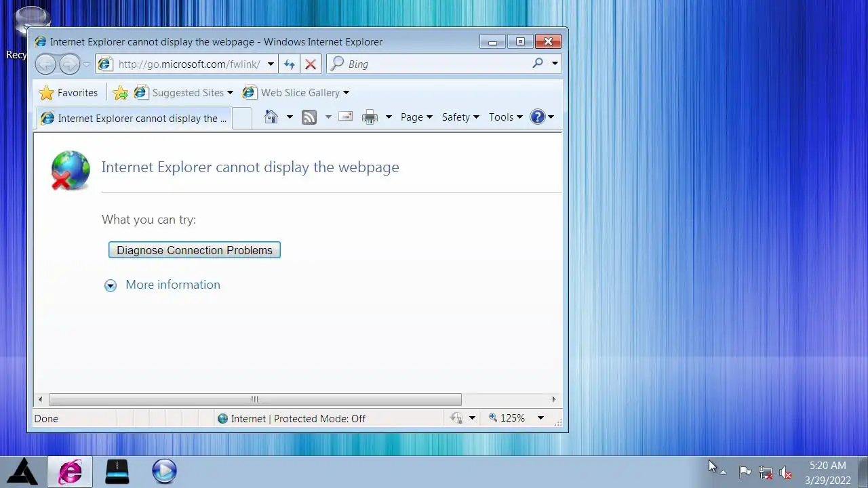Click the Action Center flag tray icon
868x488 pixels.
coord(745,472)
